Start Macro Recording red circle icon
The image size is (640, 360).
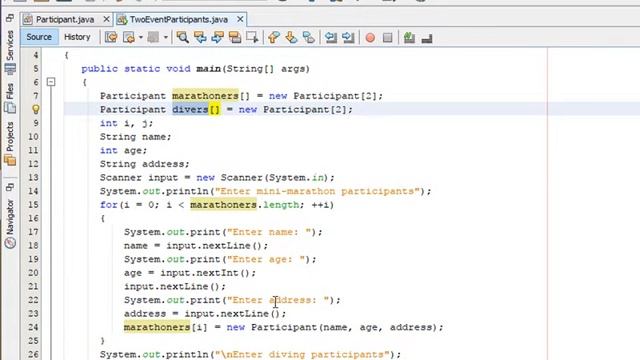click(370, 38)
